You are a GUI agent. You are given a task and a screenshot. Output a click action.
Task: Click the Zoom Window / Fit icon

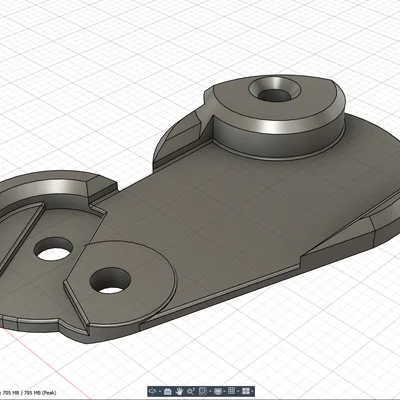pos(203,391)
